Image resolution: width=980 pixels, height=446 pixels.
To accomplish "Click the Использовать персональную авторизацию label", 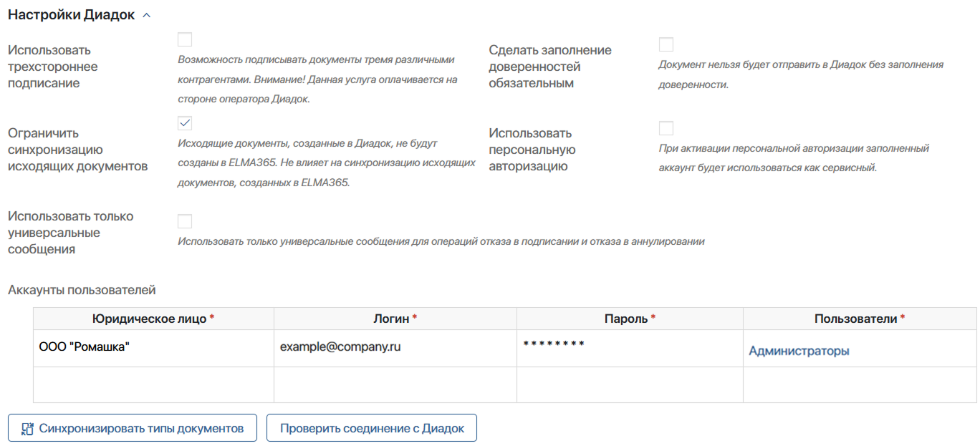I will [532, 150].
